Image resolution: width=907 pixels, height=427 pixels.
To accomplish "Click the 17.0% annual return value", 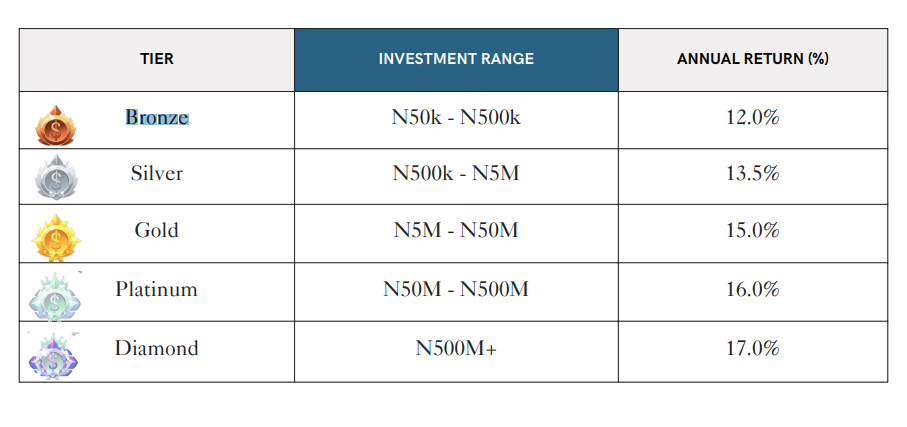I will (x=752, y=348).
